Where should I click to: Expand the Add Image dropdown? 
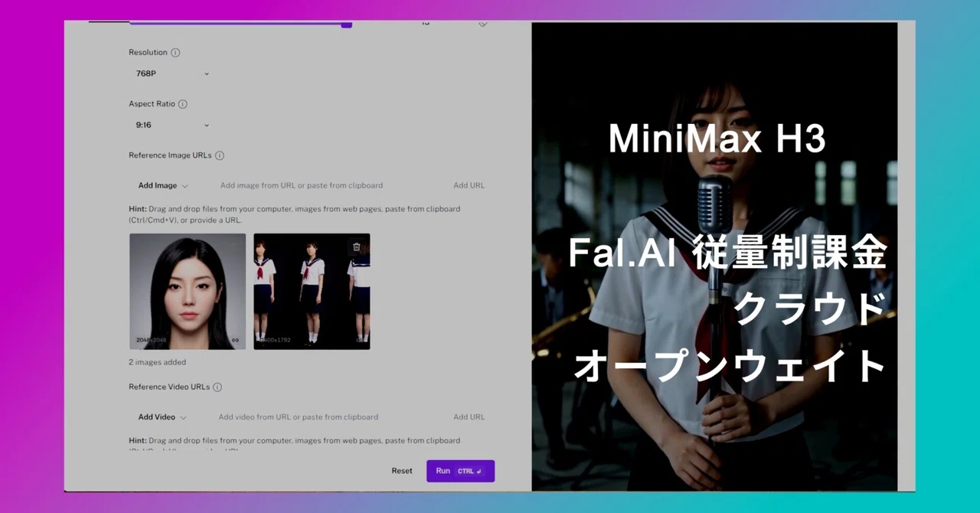click(x=163, y=185)
